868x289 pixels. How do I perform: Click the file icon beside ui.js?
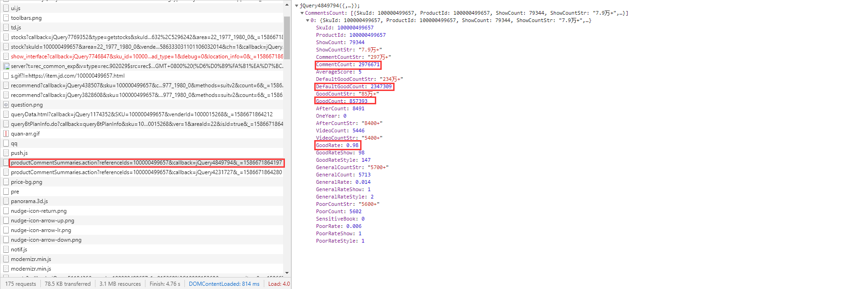click(6, 8)
